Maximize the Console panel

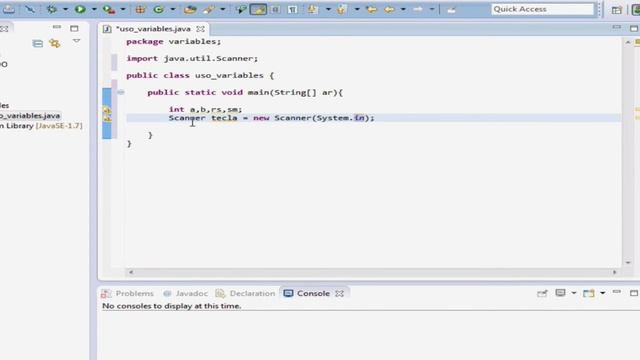pyautogui.click(x=633, y=293)
